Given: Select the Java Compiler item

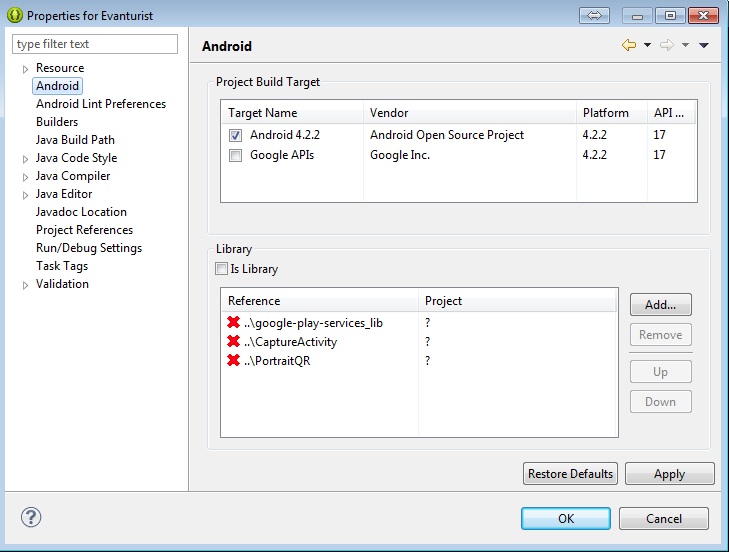Looking at the screenshot, I should [x=73, y=176].
